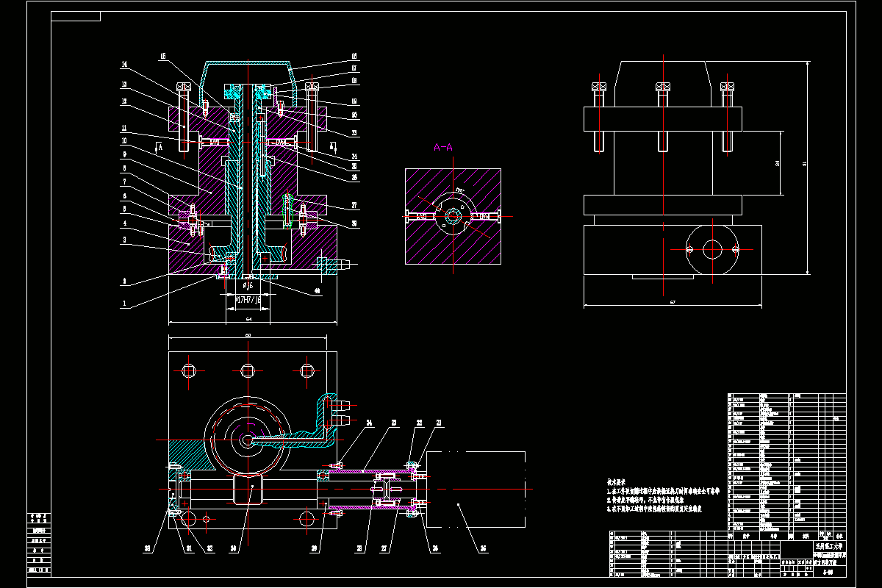The height and width of the screenshot is (588, 882).
Task: Click part balloon number 1
Action: click(125, 303)
